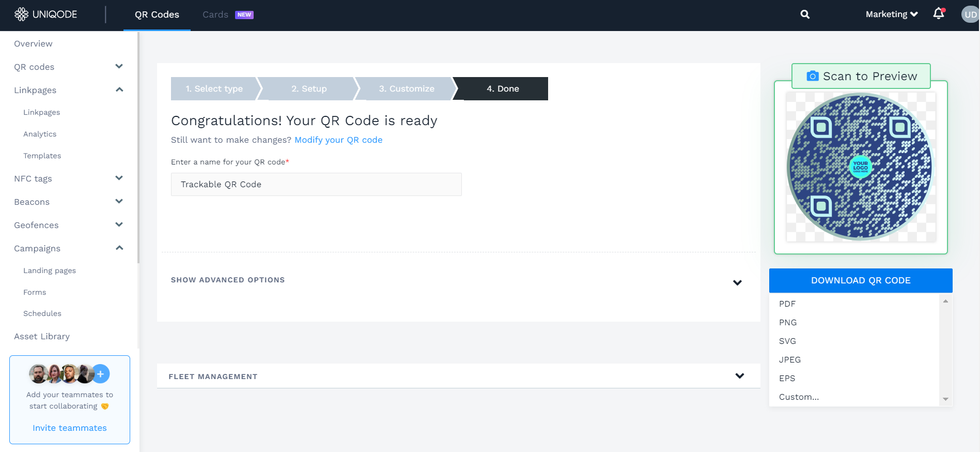Open Linkpages sub-item
This screenshot has height=452, width=980.
[41, 112]
